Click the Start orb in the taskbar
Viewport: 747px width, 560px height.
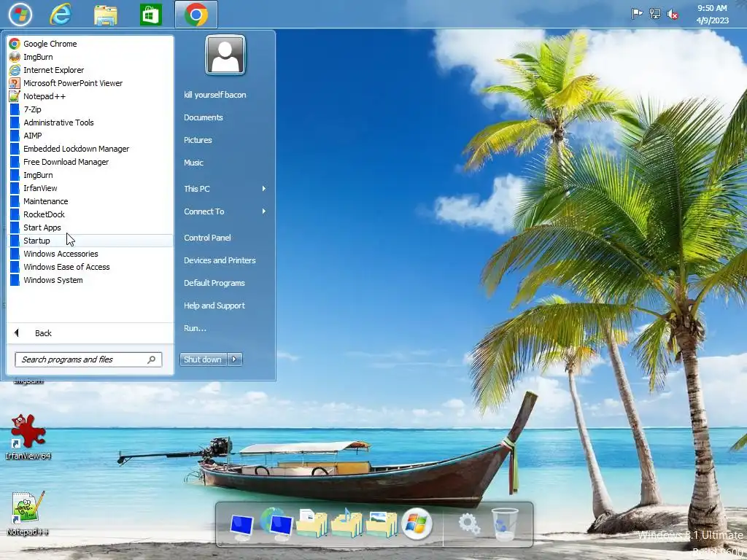point(20,14)
